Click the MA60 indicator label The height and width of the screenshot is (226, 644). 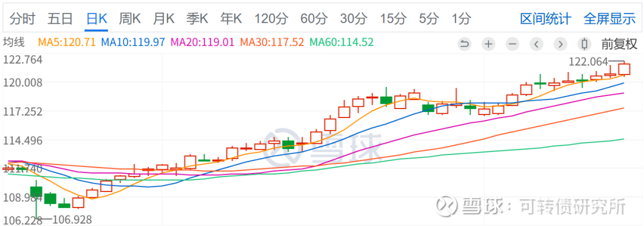(341, 42)
